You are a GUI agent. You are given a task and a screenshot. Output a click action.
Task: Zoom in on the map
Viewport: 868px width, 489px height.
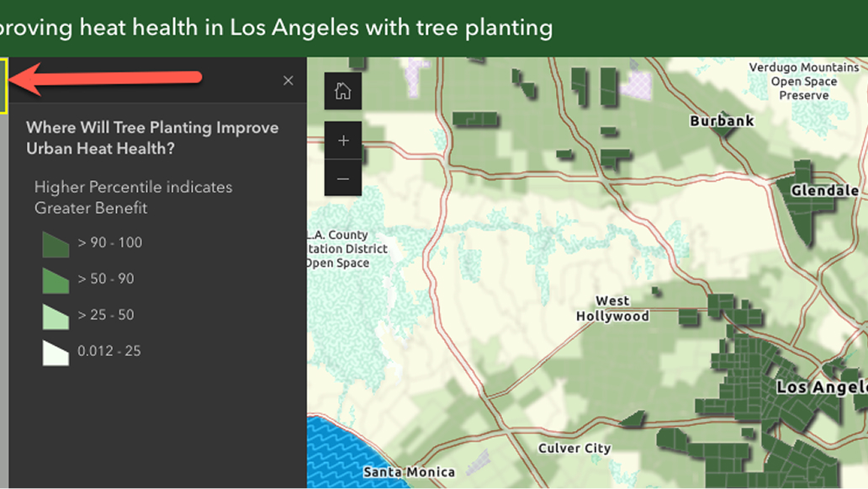[x=343, y=141]
